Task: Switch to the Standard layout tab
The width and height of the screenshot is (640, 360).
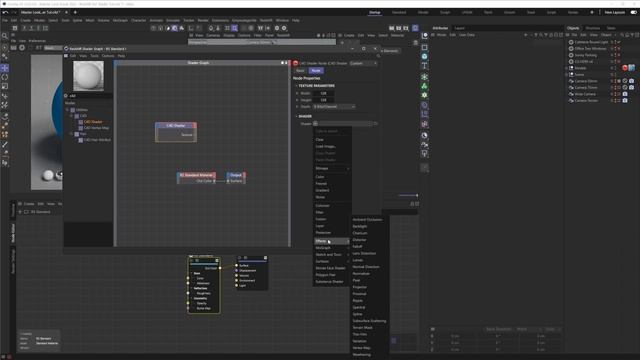Action: pyautogui.click(x=399, y=13)
